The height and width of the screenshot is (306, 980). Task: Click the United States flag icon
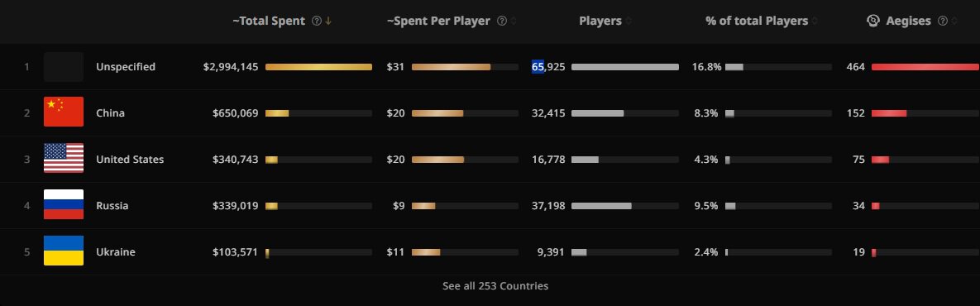tap(64, 159)
